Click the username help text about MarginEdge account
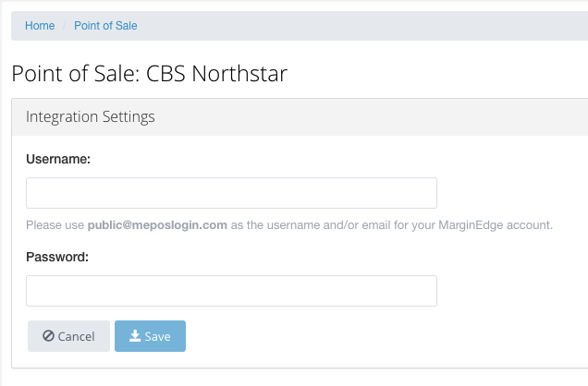The image size is (588, 386). pos(289,225)
